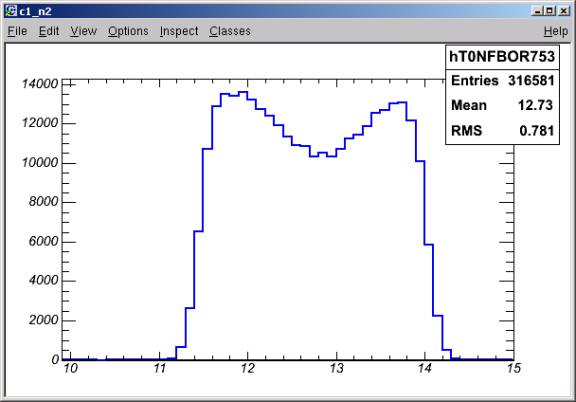Open the File menu
The width and height of the screenshot is (576, 402).
(17, 31)
